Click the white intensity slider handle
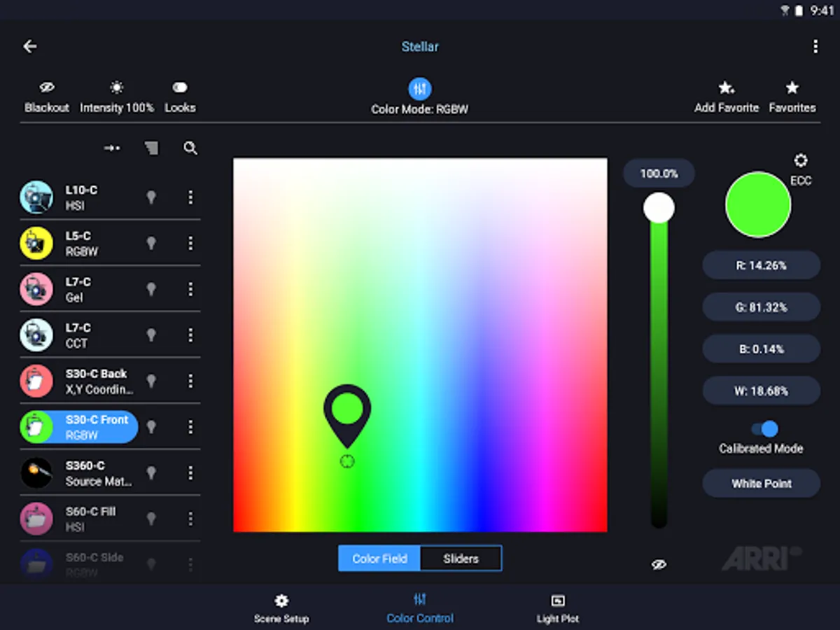 click(659, 208)
